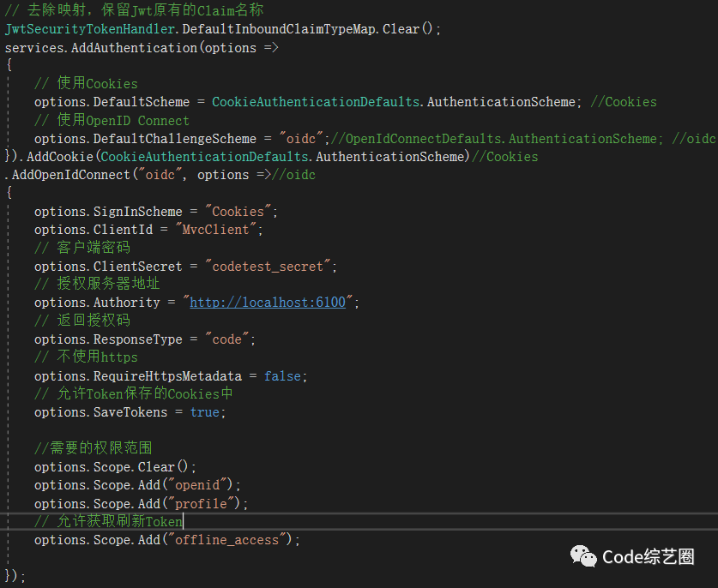Click the '//需要的权限范围' comment
The image size is (718, 588).
[93, 448]
